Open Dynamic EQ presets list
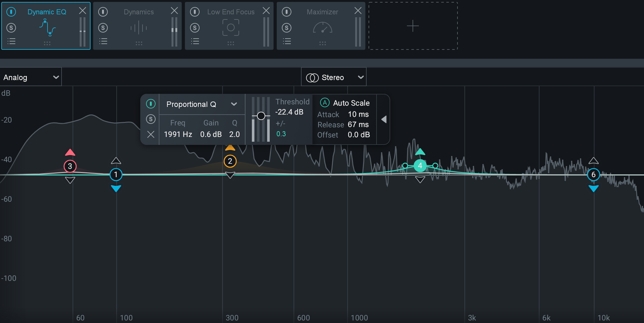This screenshot has width=644, height=323. pos(11,41)
